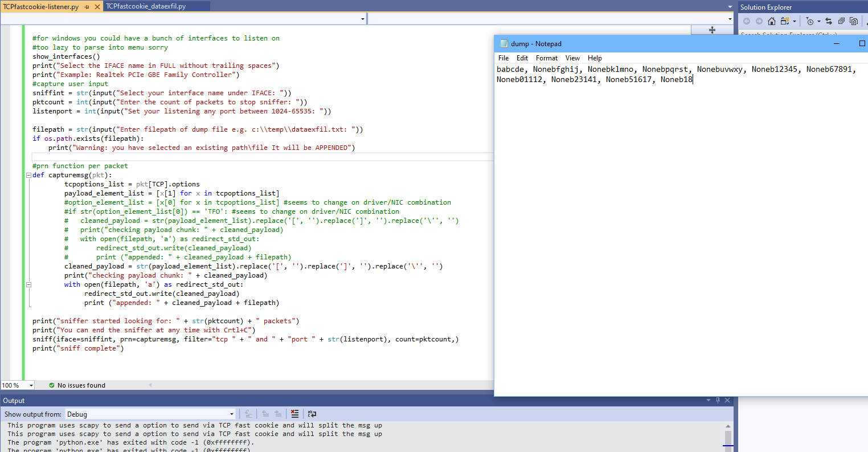Collapse the capturemsg function definition
868x452 pixels.
click(28, 175)
